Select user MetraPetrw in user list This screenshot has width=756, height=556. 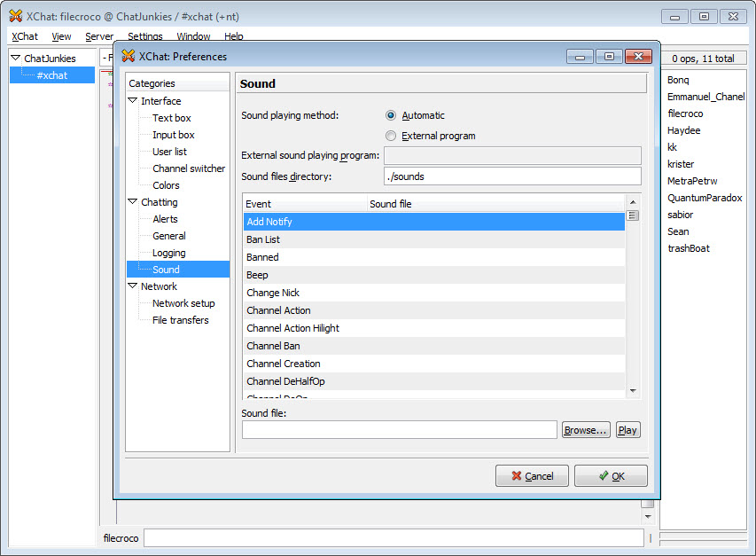click(692, 181)
